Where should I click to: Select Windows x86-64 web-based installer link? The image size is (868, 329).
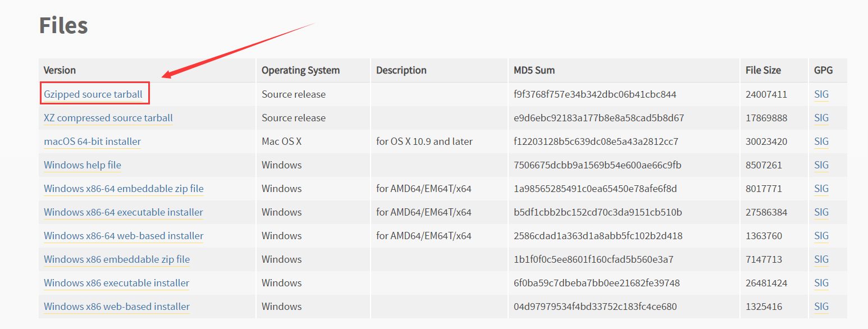pos(124,236)
